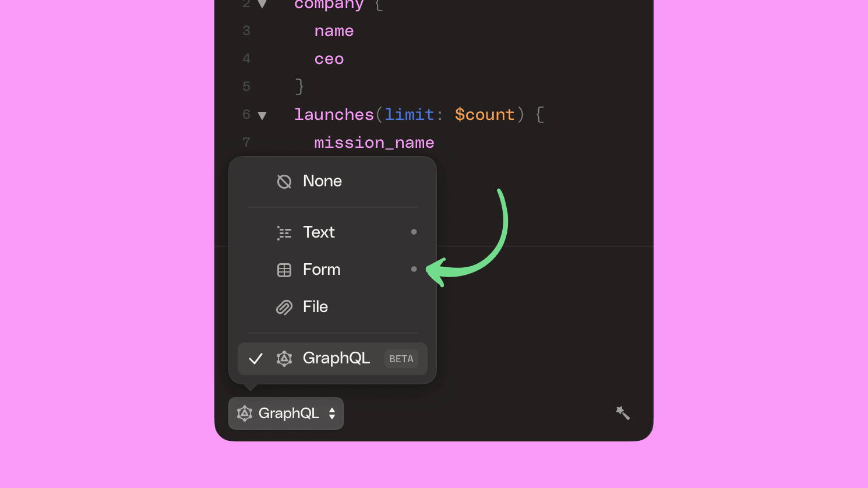Click the magic wand format icon

point(623,413)
